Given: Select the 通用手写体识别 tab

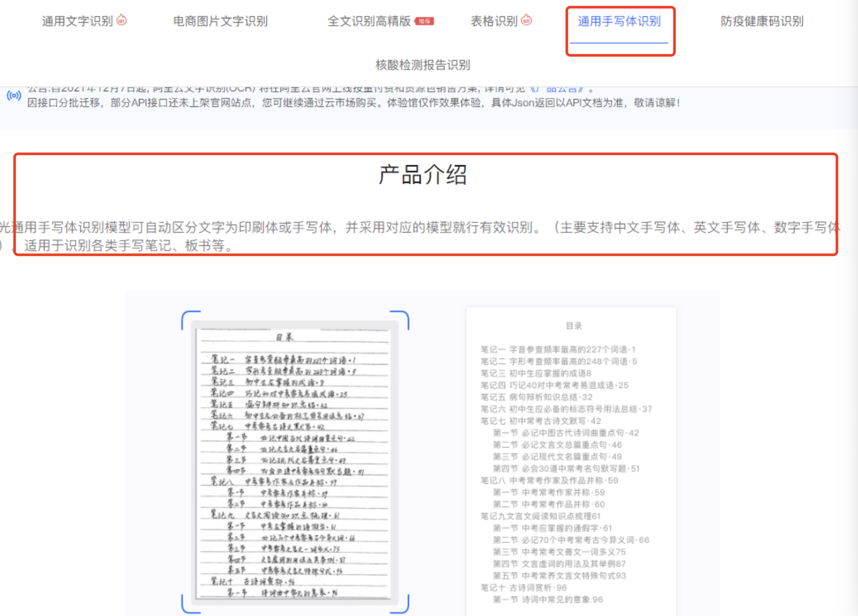Looking at the screenshot, I should (619, 21).
